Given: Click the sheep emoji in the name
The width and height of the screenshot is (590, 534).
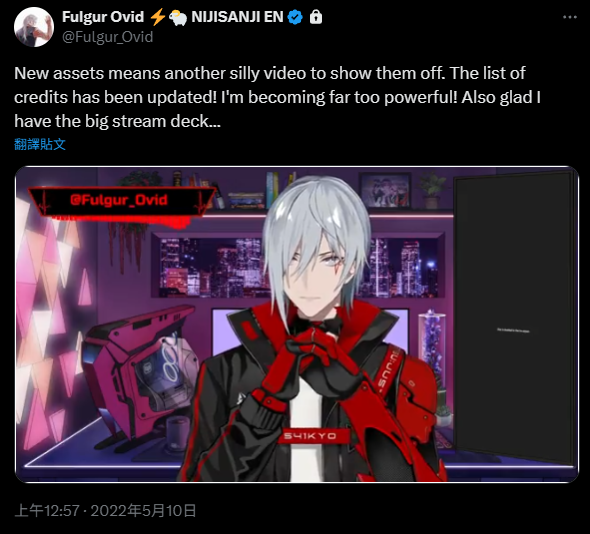Looking at the screenshot, I should coord(178,17).
